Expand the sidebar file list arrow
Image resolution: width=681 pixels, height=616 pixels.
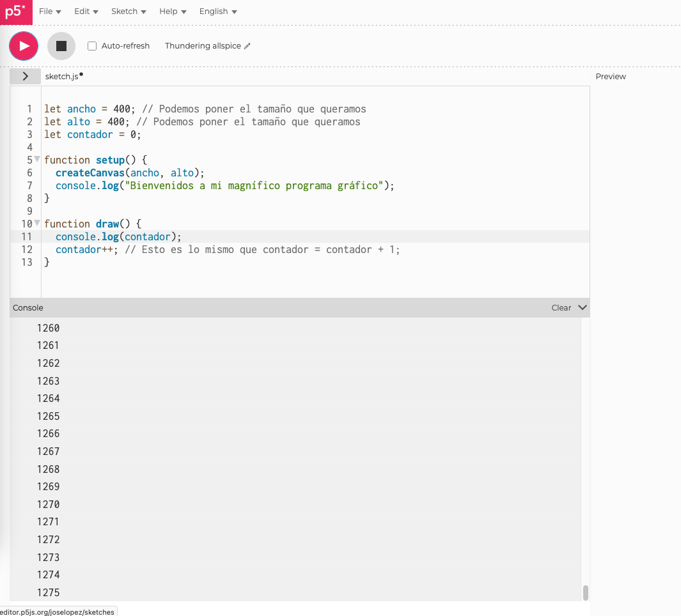coord(25,76)
